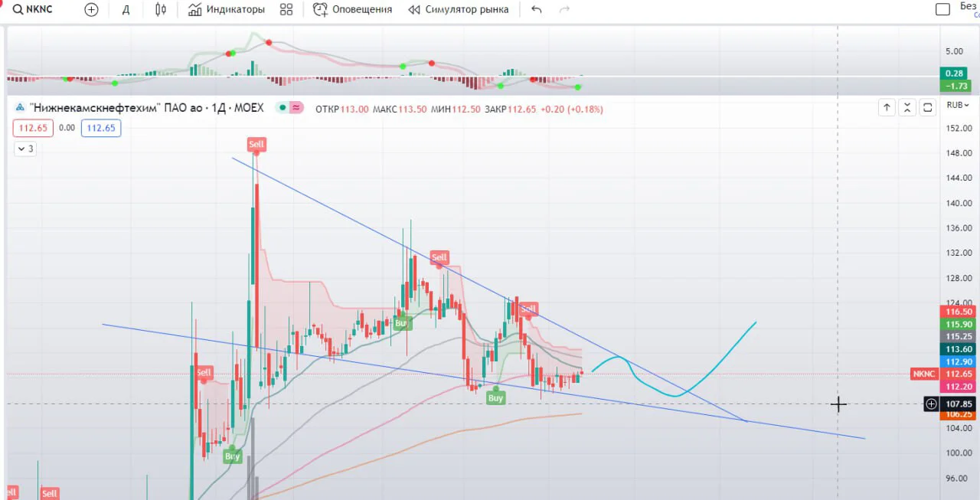
Task: Open the Индикаторы panel
Action: click(x=226, y=9)
